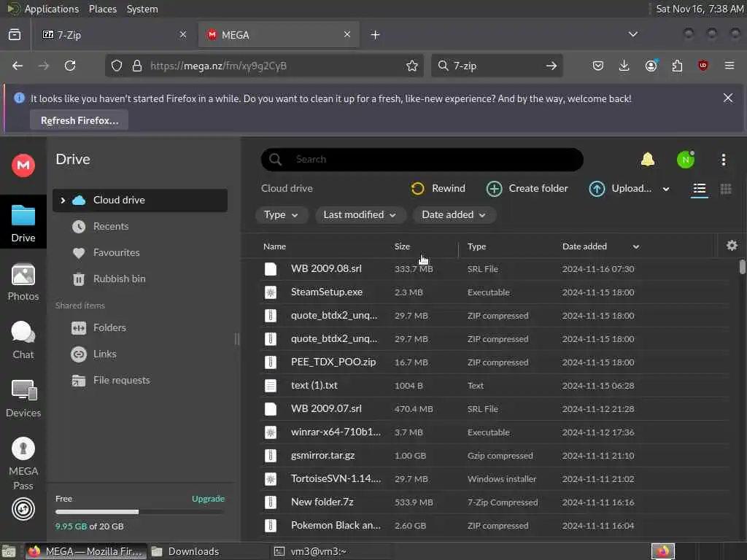This screenshot has height=560, width=747.
Task: Open the Devices section
Action: [x=23, y=399]
